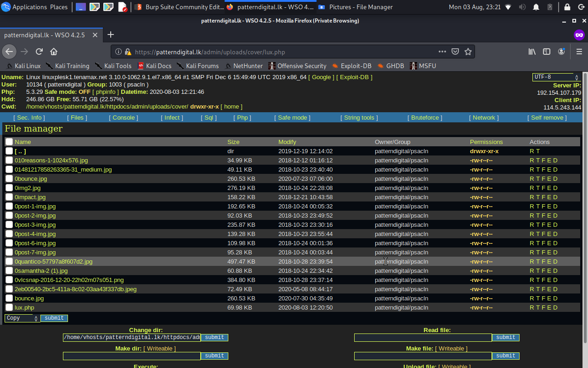Click the volume icon in the top panel
588x368 pixels.
coord(522,7)
